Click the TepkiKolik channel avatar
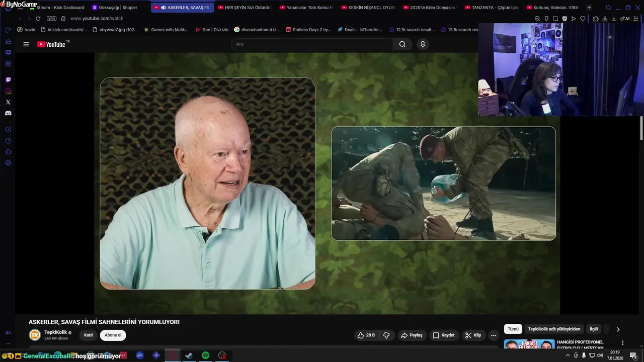The width and height of the screenshot is (644, 362). coord(35,335)
